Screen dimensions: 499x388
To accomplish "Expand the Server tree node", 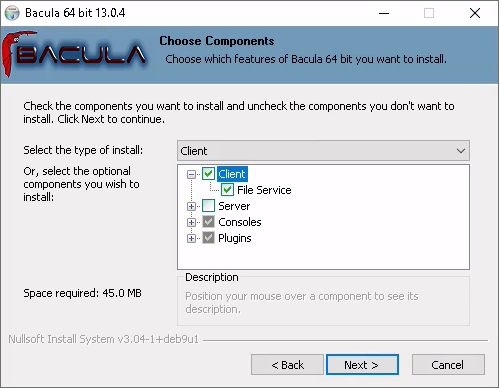I will 191,206.
